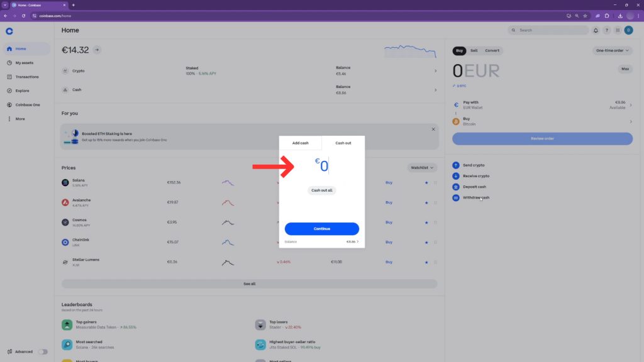644x362 pixels.
Task: Toggle the Solana watchlist star
Action: [x=426, y=183]
